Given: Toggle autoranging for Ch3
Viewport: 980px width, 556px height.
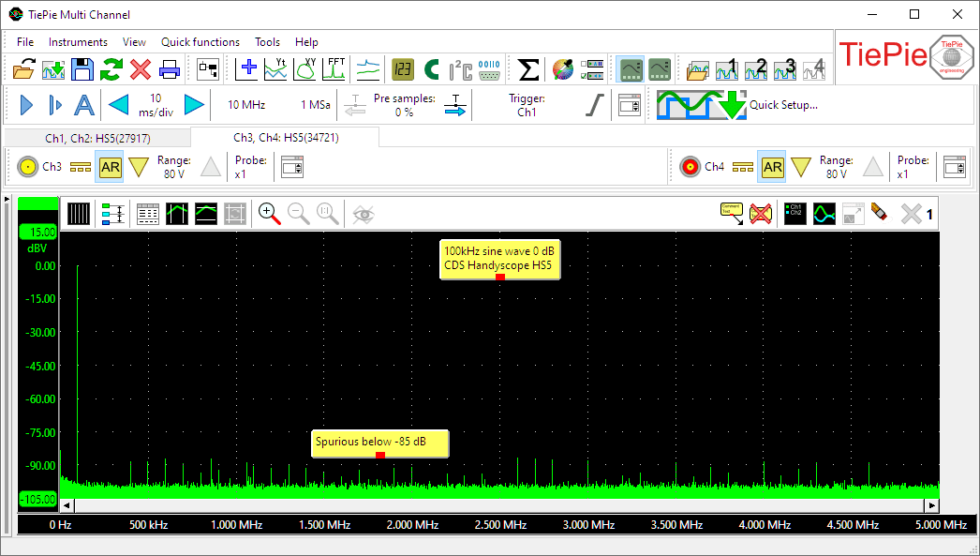Looking at the screenshot, I should tap(110, 166).
